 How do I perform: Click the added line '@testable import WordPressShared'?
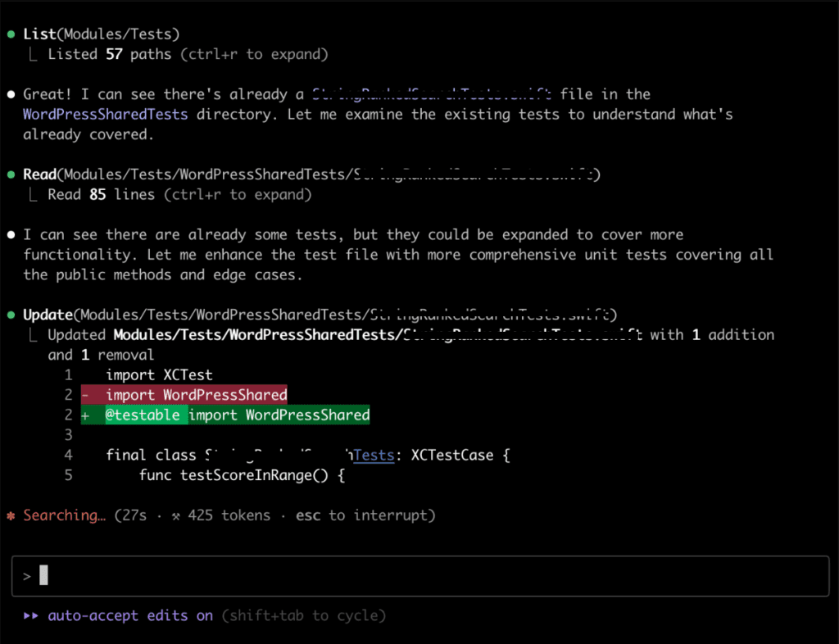pyautogui.click(x=225, y=415)
